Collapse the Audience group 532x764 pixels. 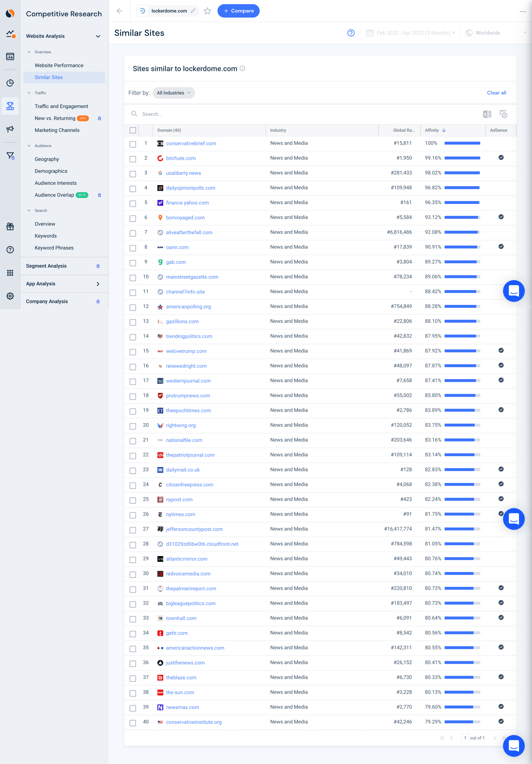[29, 146]
